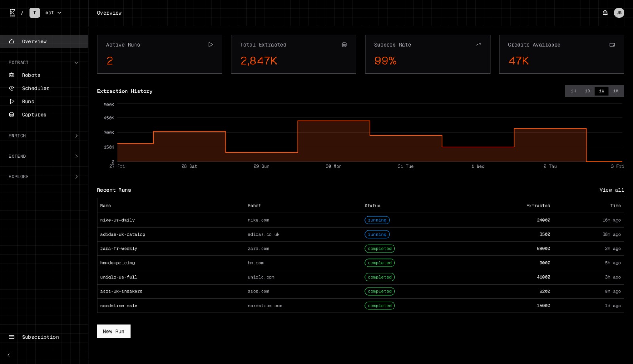Click View all recent runs link
This screenshot has width=633, height=364.
pyautogui.click(x=611, y=190)
